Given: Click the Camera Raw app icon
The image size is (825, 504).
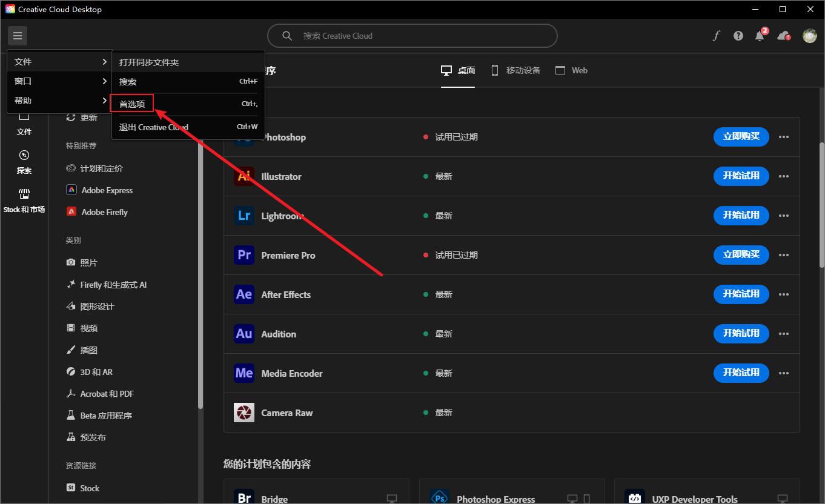Looking at the screenshot, I should pos(244,413).
